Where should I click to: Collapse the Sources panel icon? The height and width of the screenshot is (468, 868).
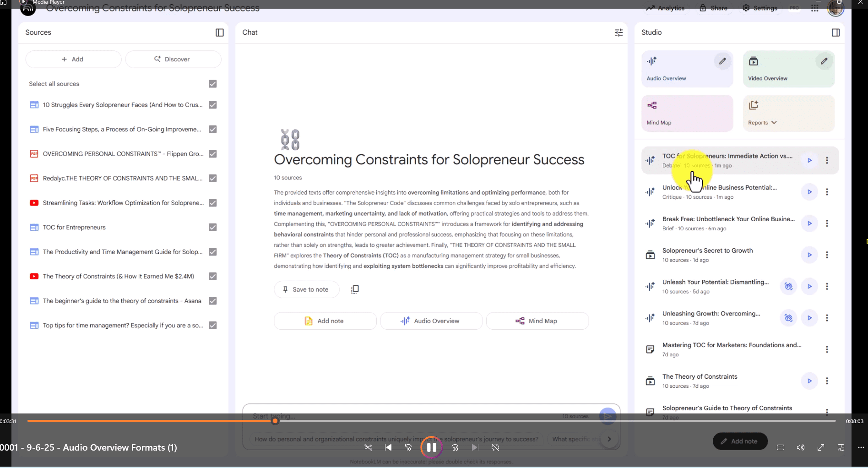220,33
